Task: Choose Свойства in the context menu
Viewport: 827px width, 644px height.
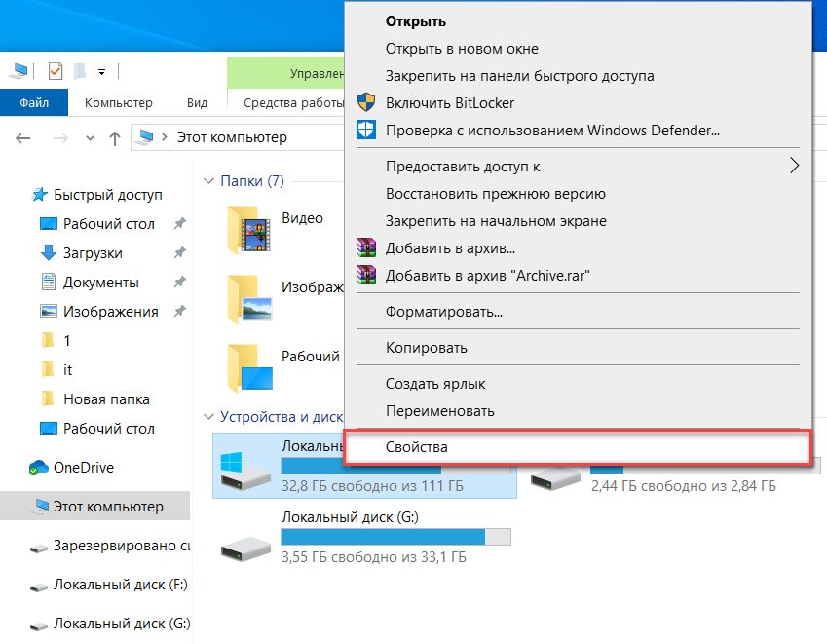Action: click(x=577, y=447)
